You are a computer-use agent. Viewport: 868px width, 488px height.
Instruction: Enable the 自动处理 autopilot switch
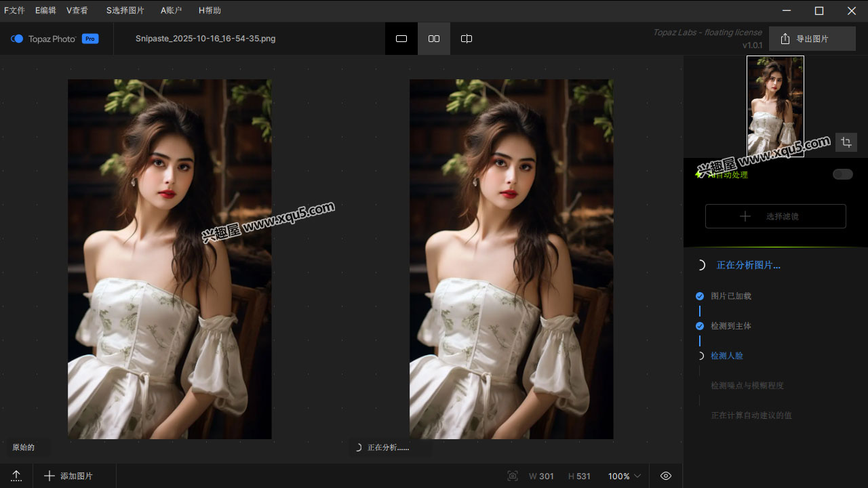pyautogui.click(x=842, y=174)
